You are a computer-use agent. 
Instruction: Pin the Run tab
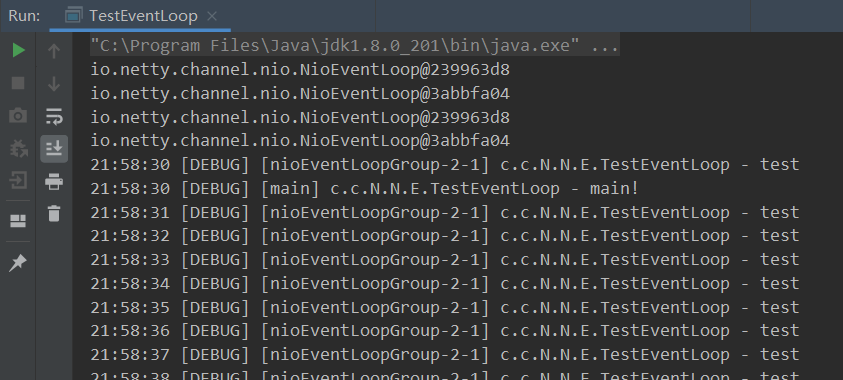[x=18, y=263]
